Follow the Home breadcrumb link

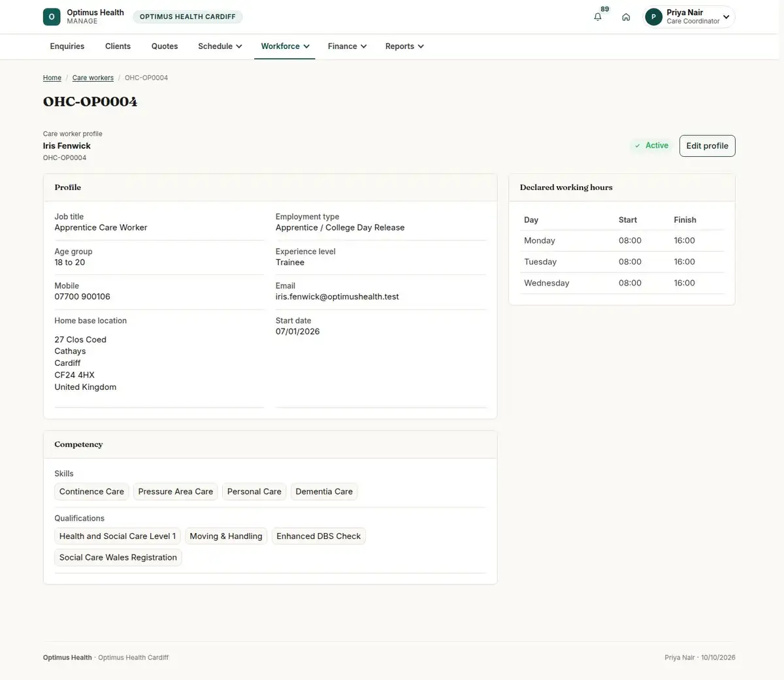click(52, 78)
